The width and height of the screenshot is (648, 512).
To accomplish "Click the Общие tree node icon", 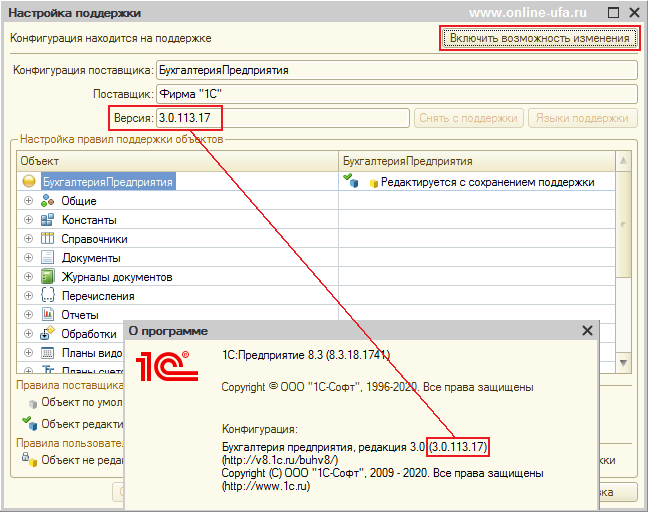I will coord(47,201).
